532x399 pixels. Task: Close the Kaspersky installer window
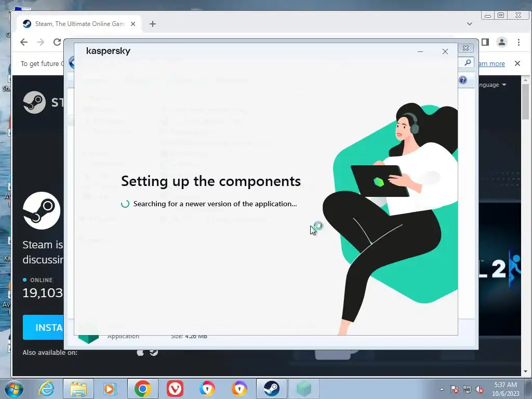(445, 51)
